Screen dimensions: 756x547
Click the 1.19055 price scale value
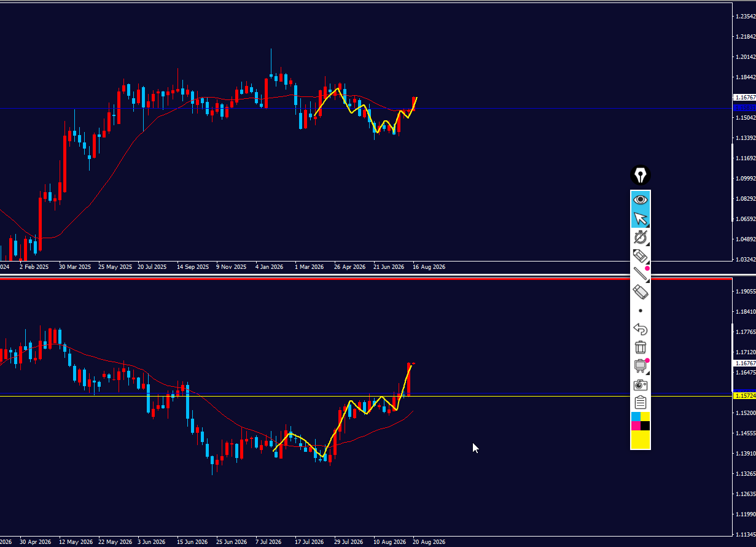tap(745, 292)
